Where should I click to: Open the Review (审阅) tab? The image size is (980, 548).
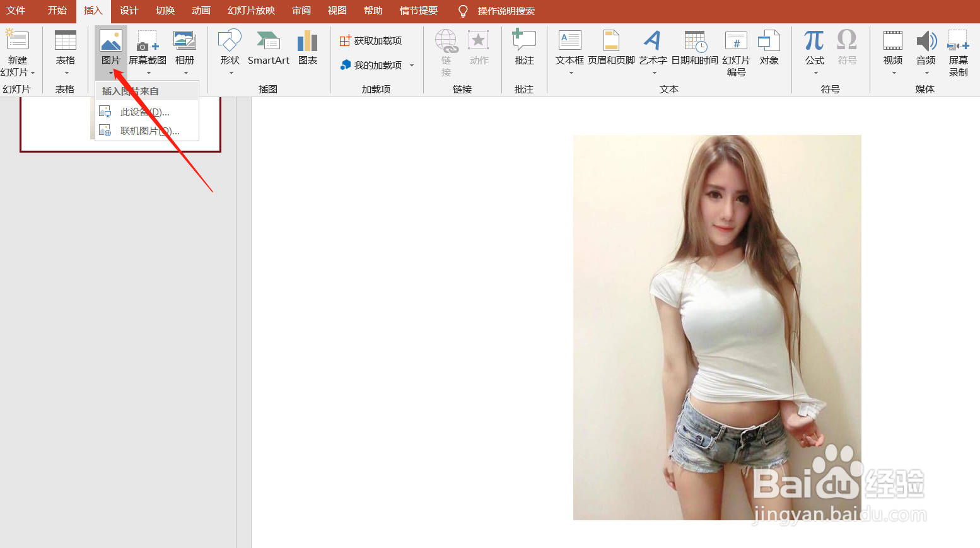[301, 11]
